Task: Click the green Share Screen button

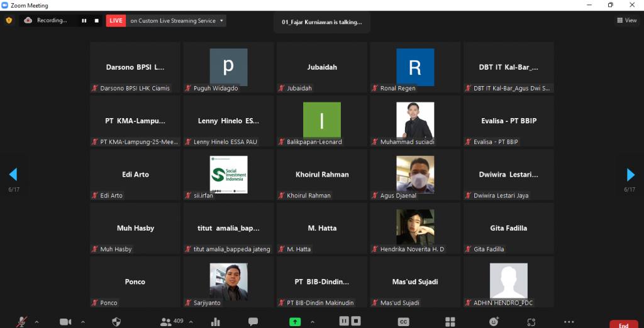Action: point(294,322)
